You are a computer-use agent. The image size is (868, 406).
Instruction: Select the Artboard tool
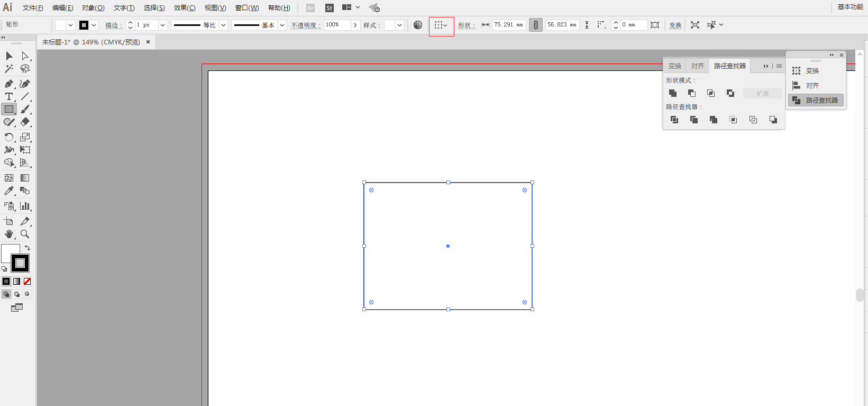(9, 221)
